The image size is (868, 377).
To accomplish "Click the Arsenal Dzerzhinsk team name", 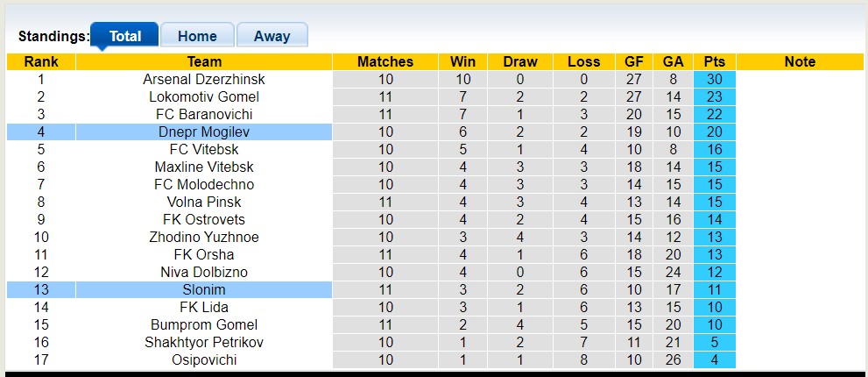I will point(204,79).
